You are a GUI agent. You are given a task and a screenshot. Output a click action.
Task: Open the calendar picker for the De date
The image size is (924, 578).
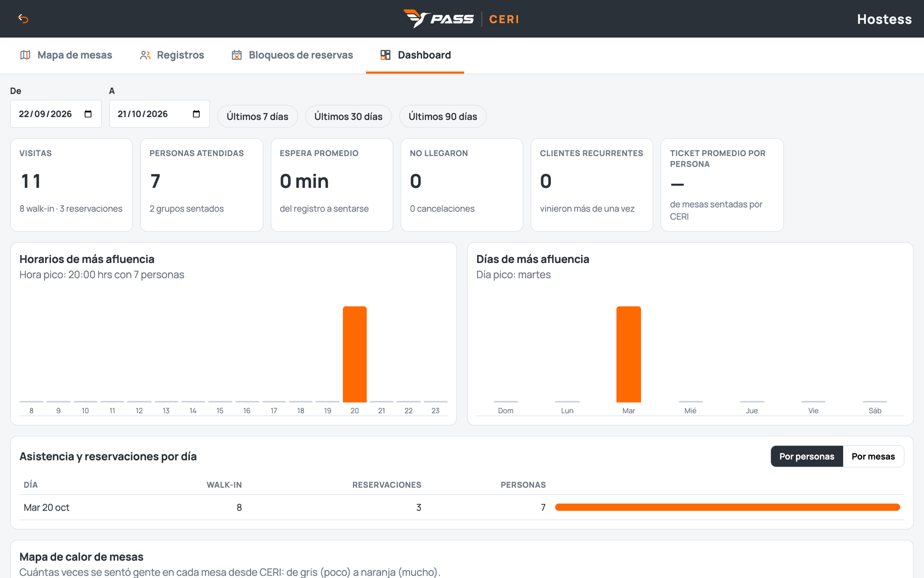pyautogui.click(x=88, y=114)
